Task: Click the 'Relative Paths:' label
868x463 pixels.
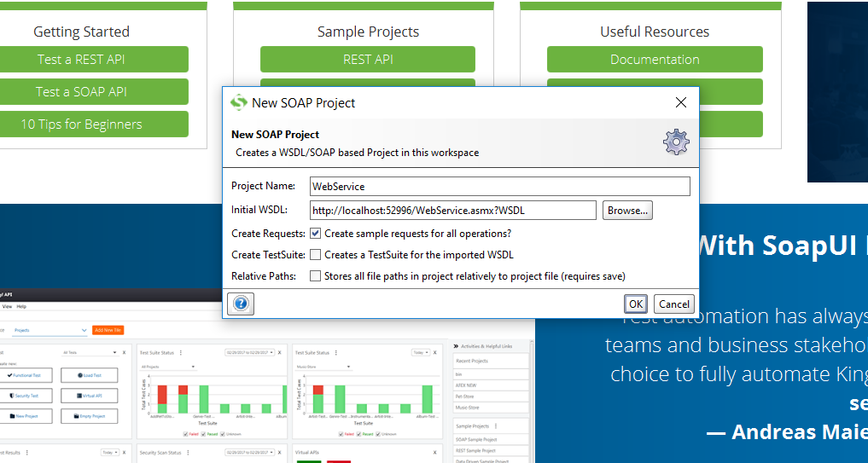Action: (x=264, y=275)
